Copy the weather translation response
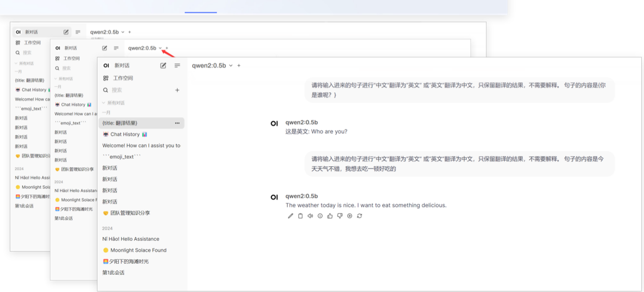Image resolution: width=644 pixels, height=292 pixels. (300, 216)
